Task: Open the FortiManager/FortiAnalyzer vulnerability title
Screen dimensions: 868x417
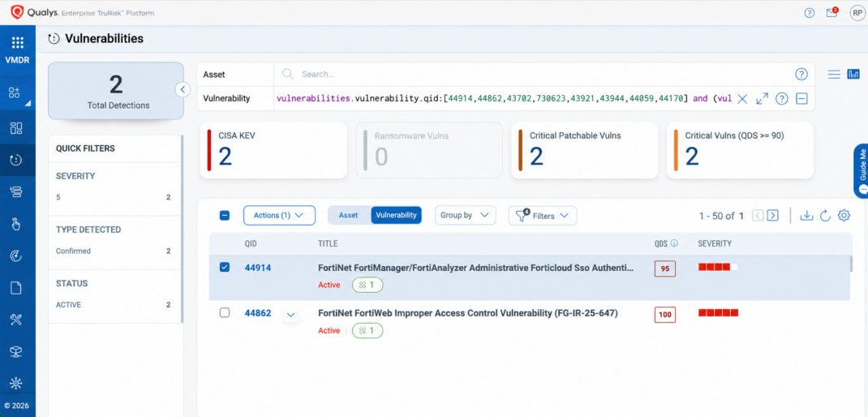Action: tap(476, 268)
